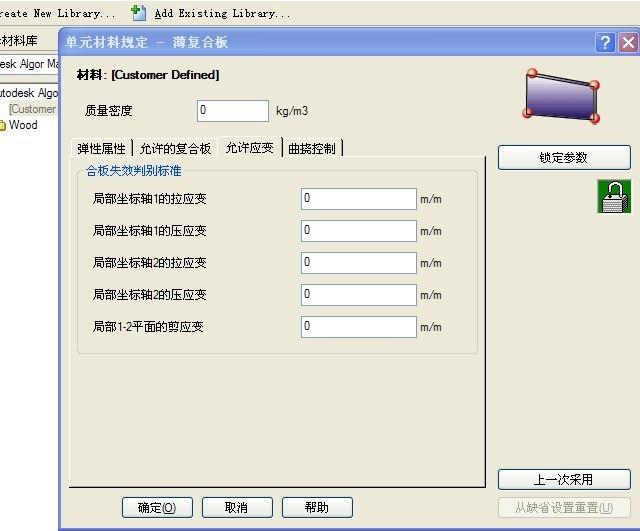Focus the 局部坐标轴1的压应变 field
The width and height of the screenshot is (640, 531).
(358, 231)
